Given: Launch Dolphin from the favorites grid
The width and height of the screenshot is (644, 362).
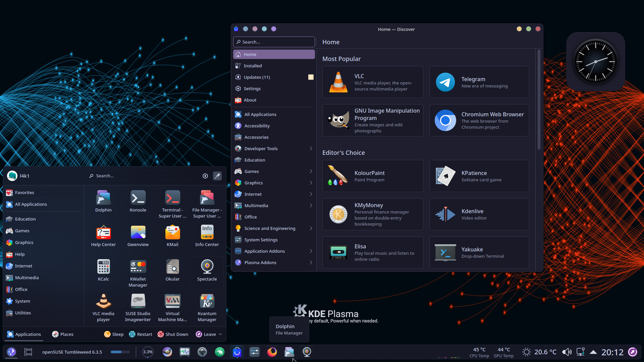Looking at the screenshot, I should [x=103, y=201].
